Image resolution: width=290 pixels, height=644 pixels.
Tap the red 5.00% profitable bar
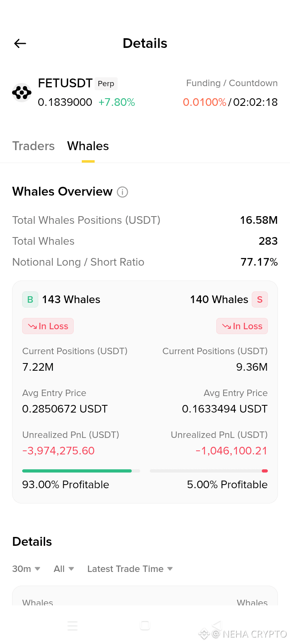tap(209, 471)
